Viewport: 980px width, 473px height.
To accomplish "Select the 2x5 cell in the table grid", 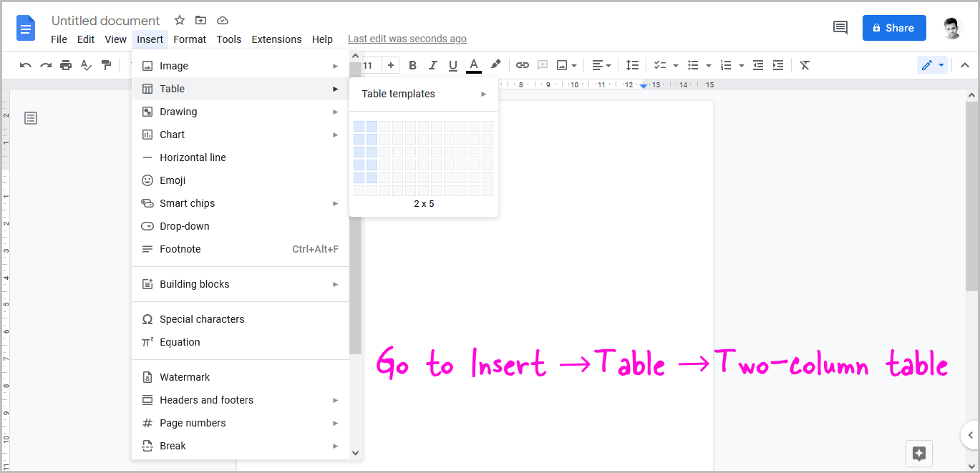I will click(372, 177).
